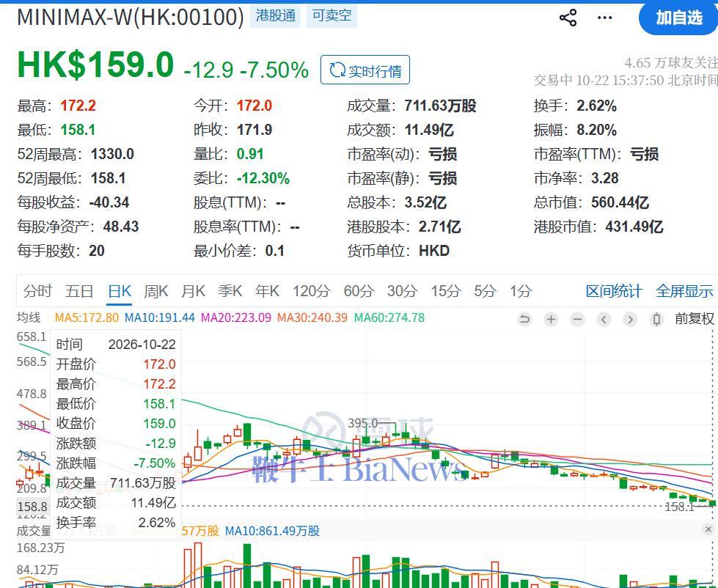718x588 pixels.
Task: Switch to 60分 chart tab
Action: click(359, 291)
